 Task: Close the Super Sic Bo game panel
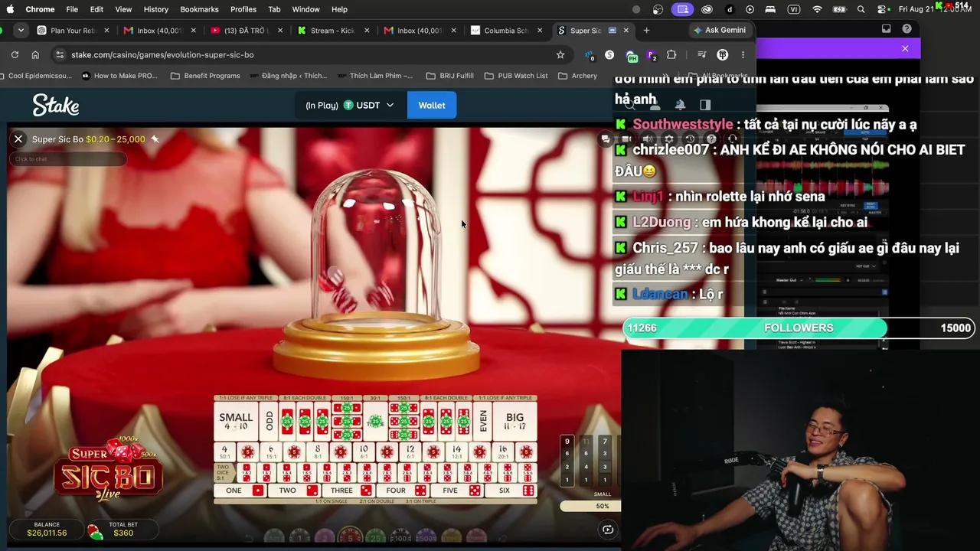coord(18,139)
